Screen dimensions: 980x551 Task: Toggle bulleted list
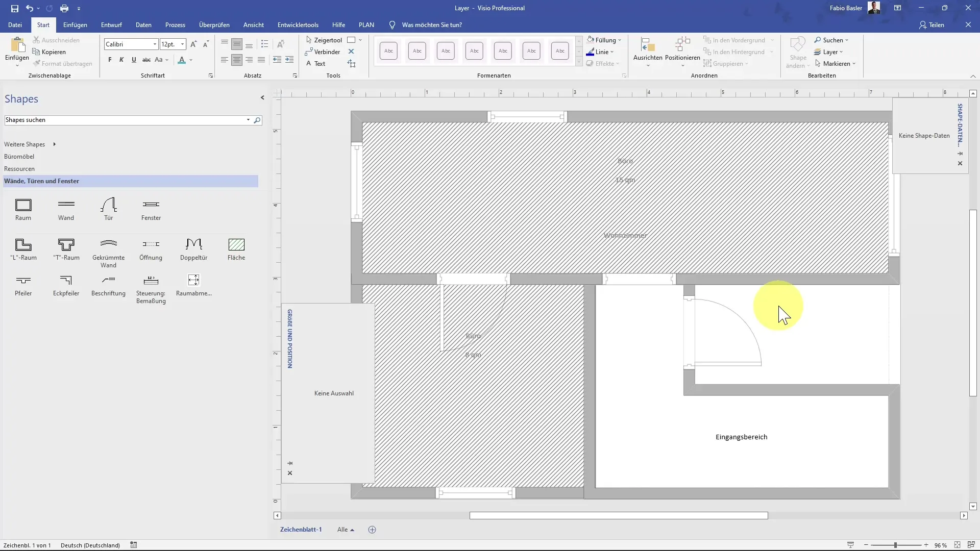click(264, 44)
